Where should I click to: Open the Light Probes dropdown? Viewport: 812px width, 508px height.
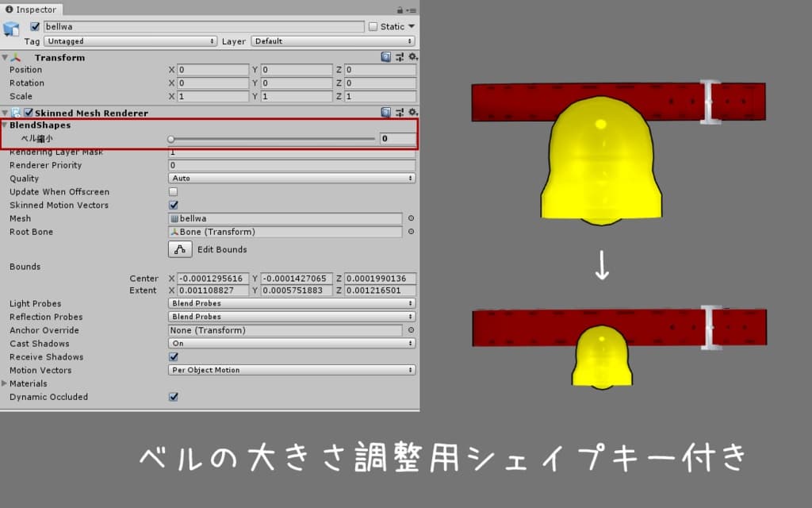pos(292,303)
